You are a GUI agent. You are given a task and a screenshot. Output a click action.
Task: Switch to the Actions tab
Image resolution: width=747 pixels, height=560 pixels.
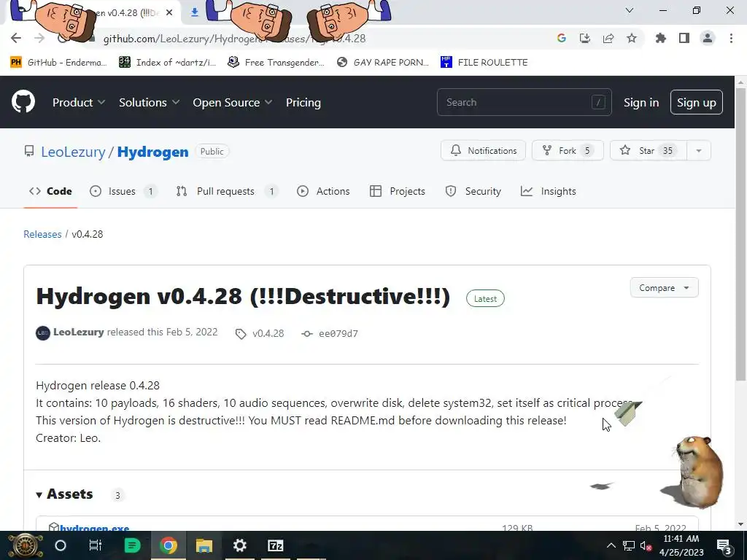(x=323, y=191)
